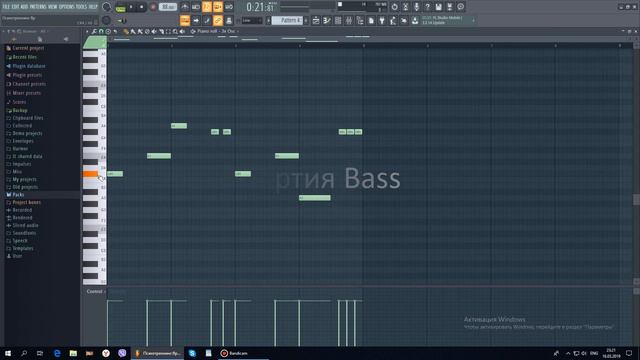Click the stop button in transport
Image resolution: width=640 pixels, height=360 pixels.
click(x=141, y=7)
